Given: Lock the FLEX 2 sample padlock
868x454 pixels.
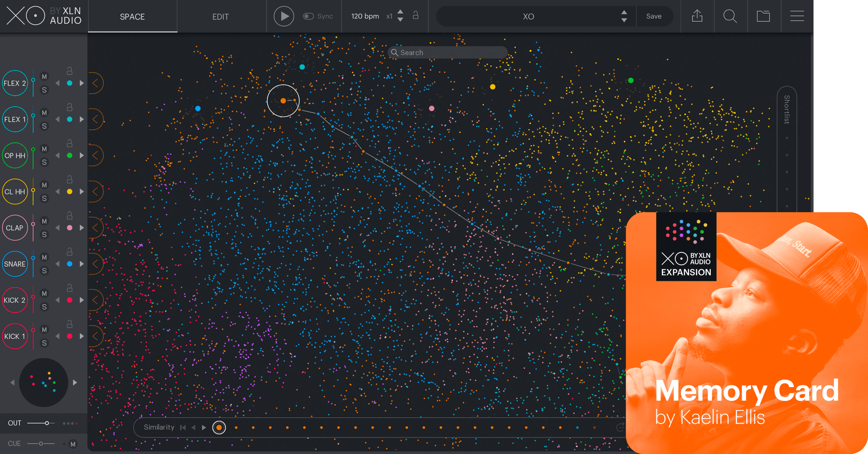Looking at the screenshot, I should (70, 71).
